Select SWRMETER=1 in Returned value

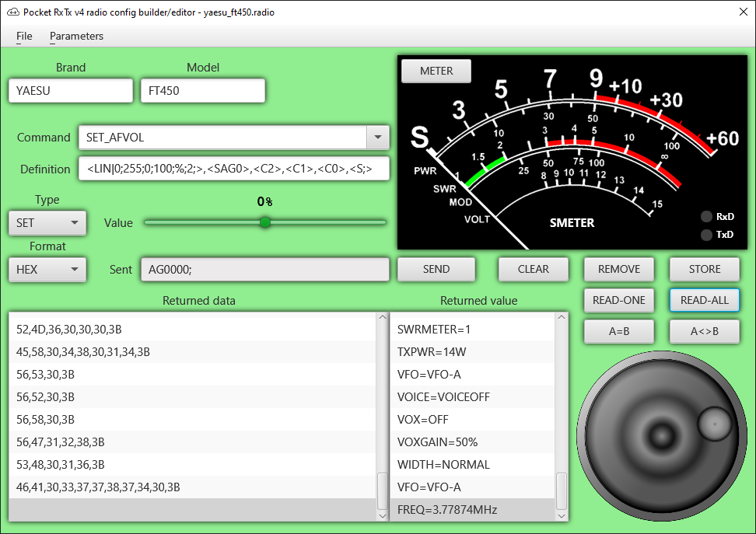473,329
